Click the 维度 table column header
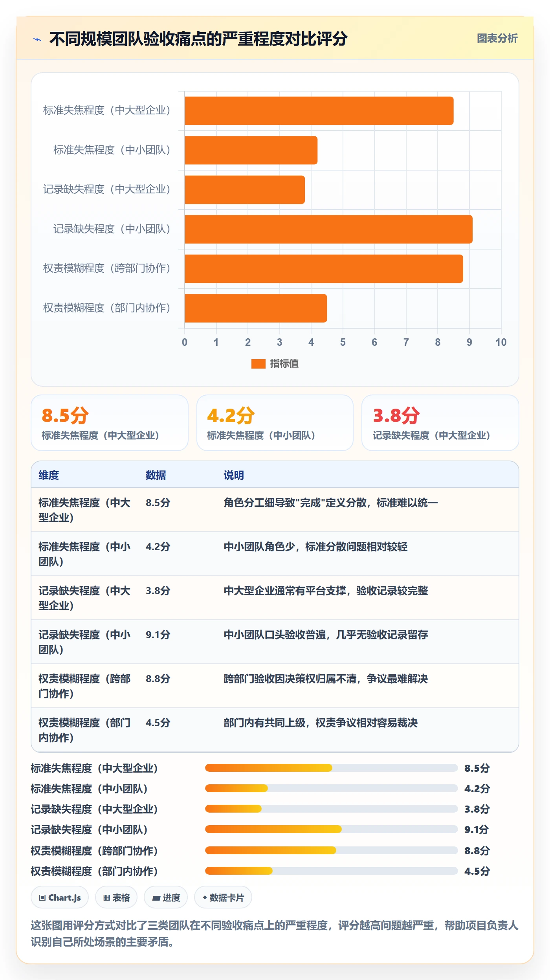 [x=49, y=475]
